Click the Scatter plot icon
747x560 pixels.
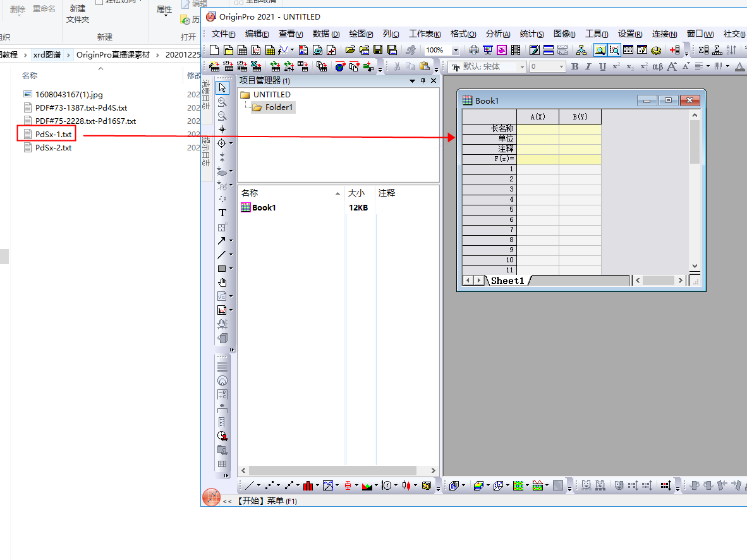click(270, 485)
